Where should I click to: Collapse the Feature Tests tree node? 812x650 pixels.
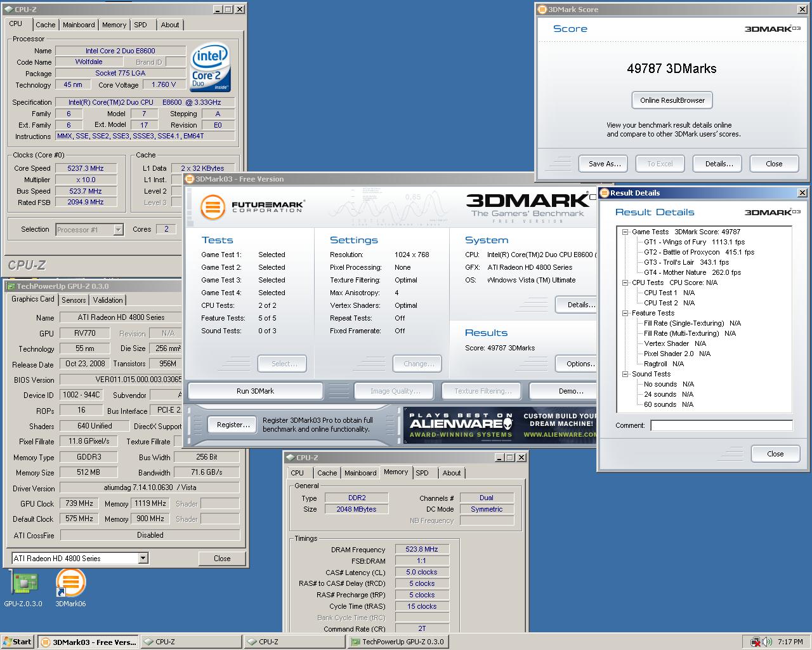[x=625, y=313]
